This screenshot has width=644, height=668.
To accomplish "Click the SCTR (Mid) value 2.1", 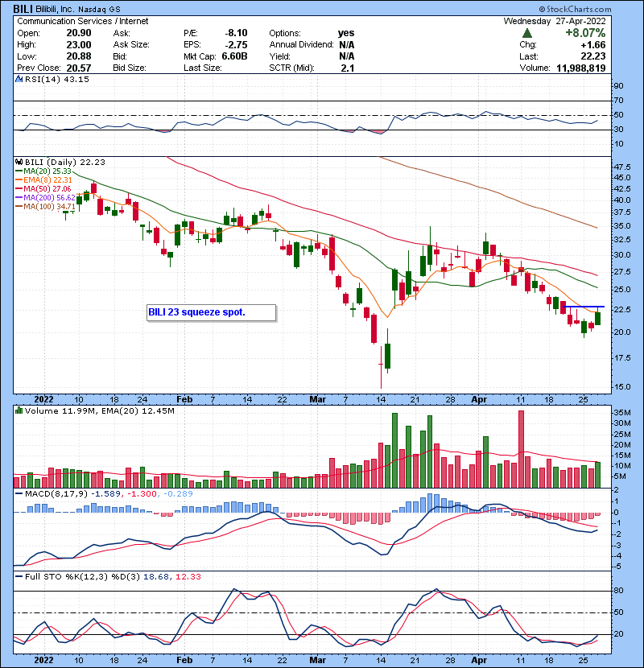I will pos(348,68).
